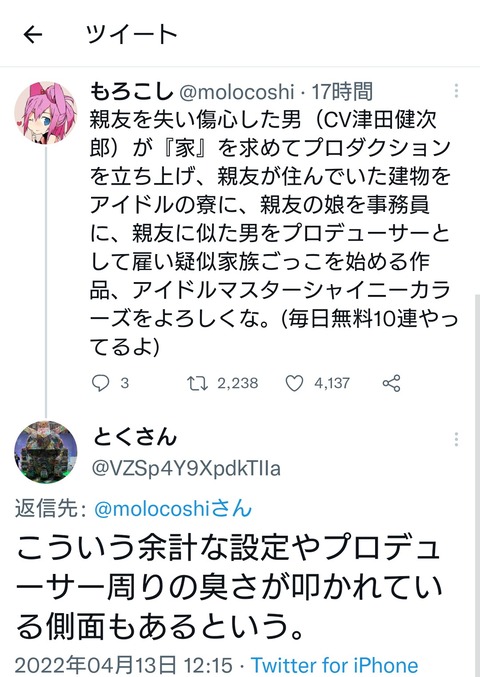Open the @molocoshi handle link

click(x=237, y=92)
